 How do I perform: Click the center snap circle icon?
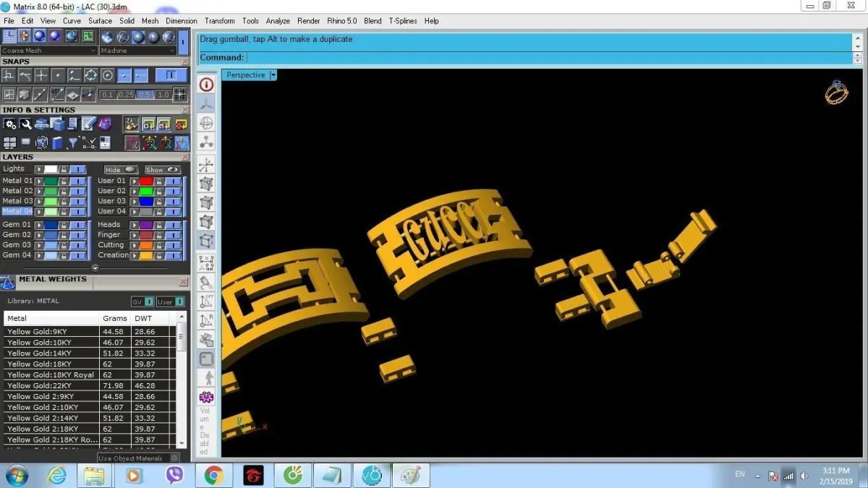107,75
